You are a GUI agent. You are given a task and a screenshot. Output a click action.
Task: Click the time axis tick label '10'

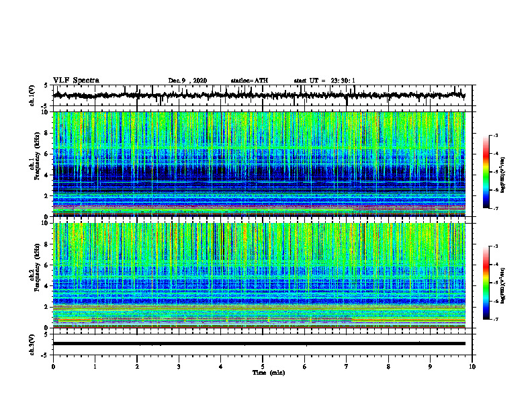[x=472, y=367]
